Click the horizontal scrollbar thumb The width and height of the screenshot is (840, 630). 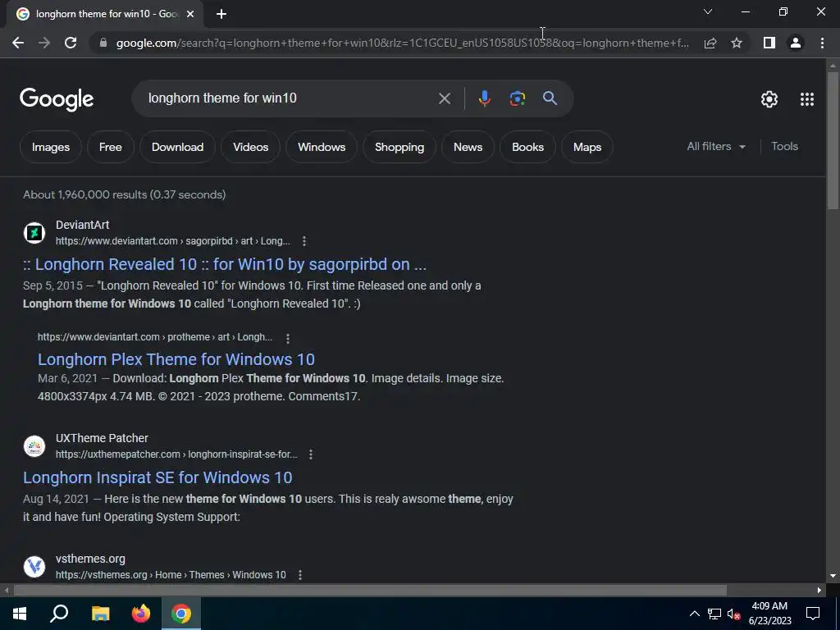370,591
